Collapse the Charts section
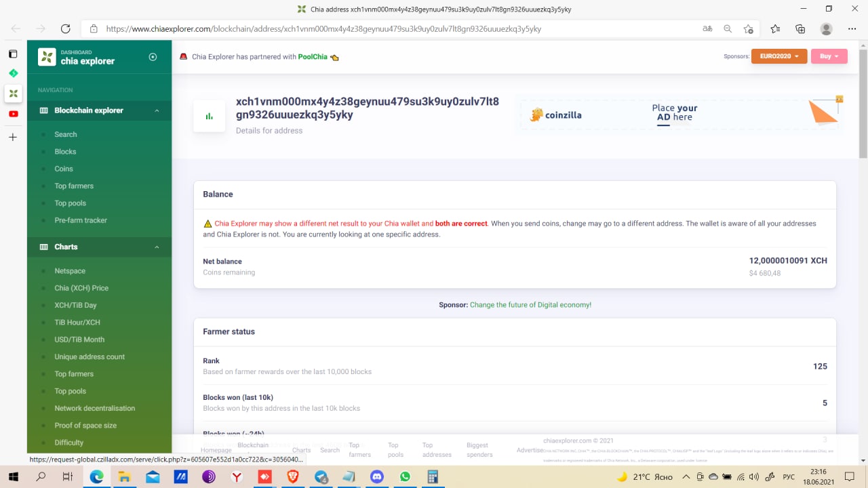Screen dimensions: 868x488 pos(99,247)
